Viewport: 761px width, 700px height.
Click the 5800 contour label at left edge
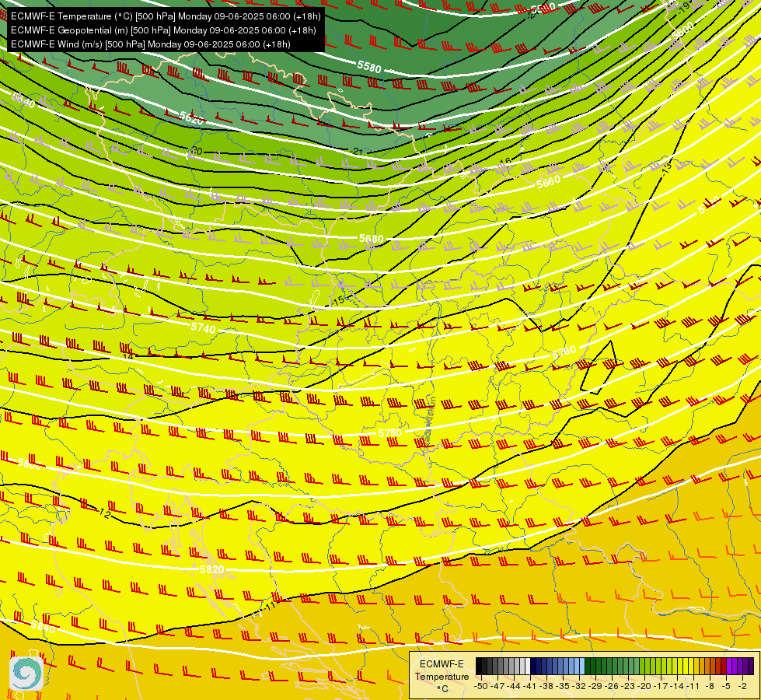pyautogui.click(x=29, y=464)
